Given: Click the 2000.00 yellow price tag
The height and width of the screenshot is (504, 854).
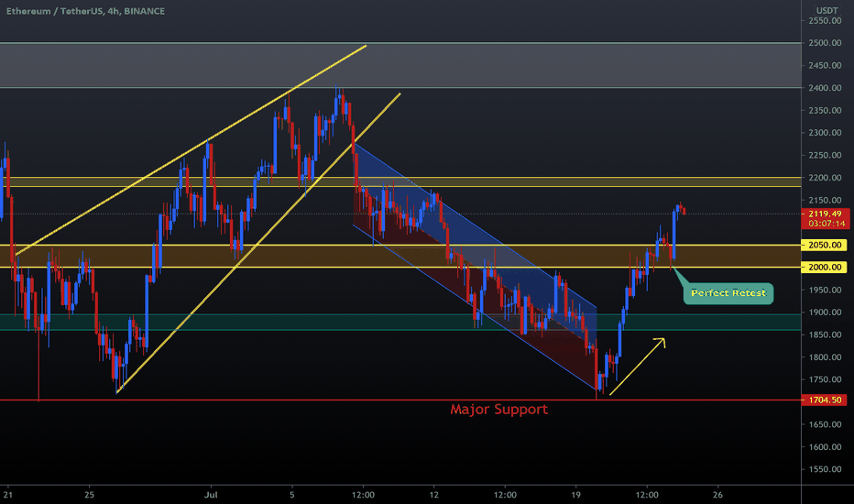Looking at the screenshot, I should [x=825, y=267].
